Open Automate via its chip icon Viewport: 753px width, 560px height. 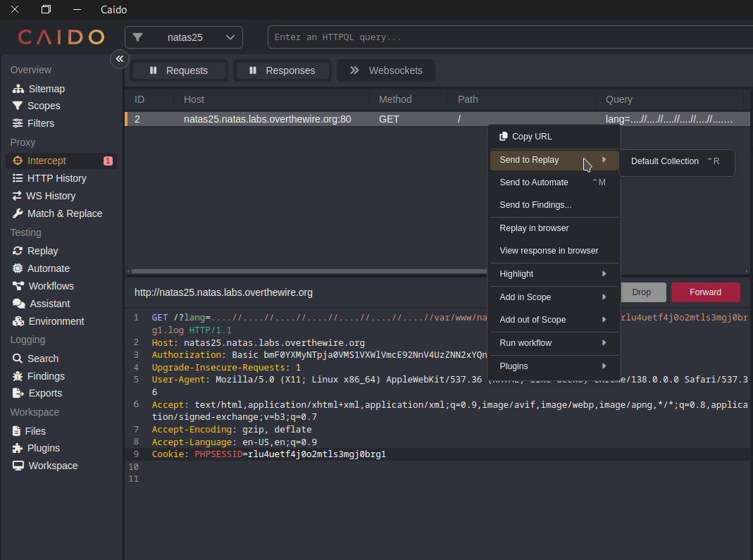pos(18,268)
